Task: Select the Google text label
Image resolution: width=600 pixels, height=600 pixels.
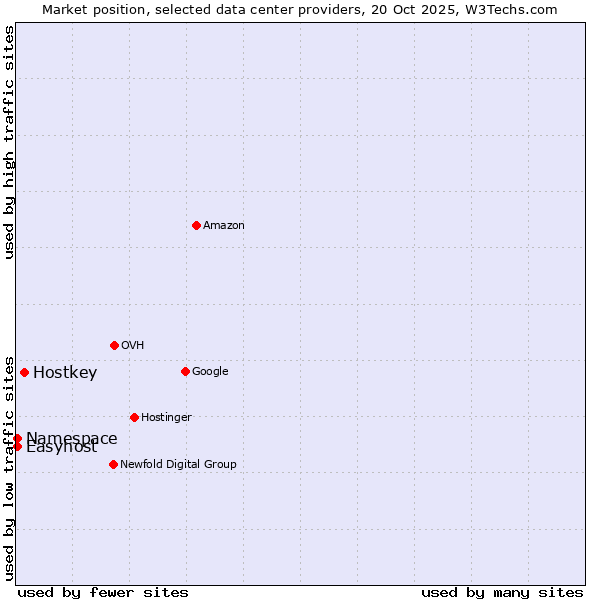Action: 210,371
